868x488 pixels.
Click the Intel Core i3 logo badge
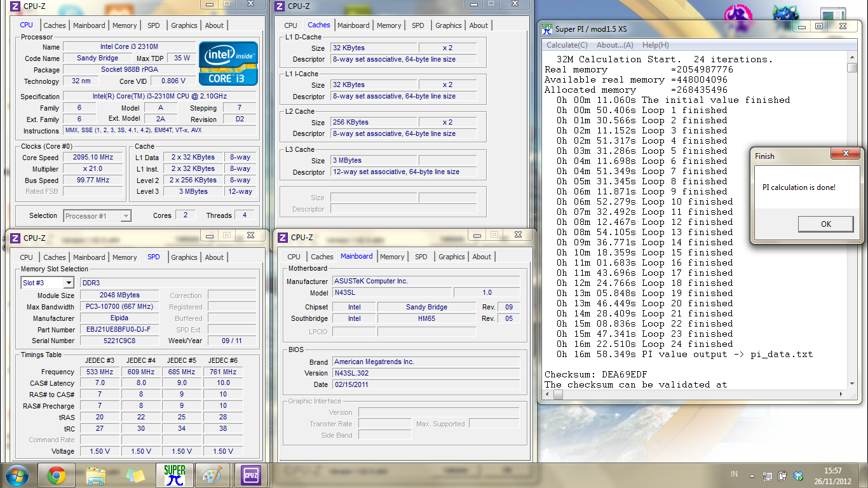coord(228,64)
